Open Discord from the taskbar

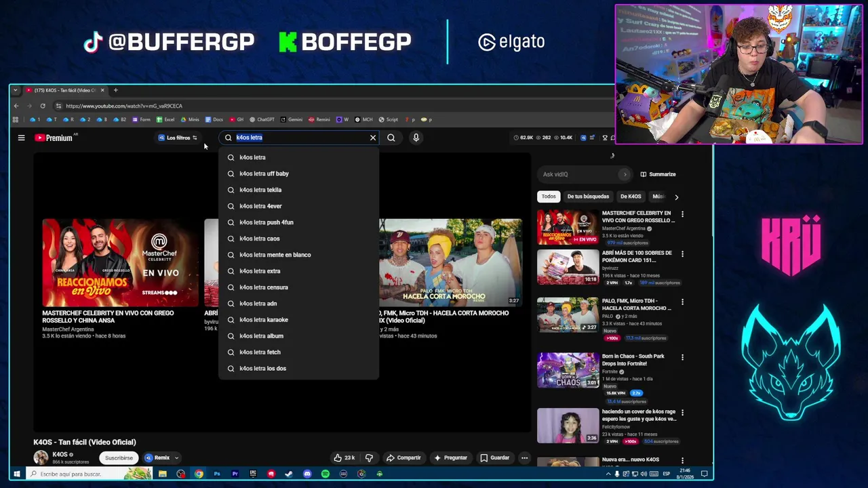tap(307, 474)
